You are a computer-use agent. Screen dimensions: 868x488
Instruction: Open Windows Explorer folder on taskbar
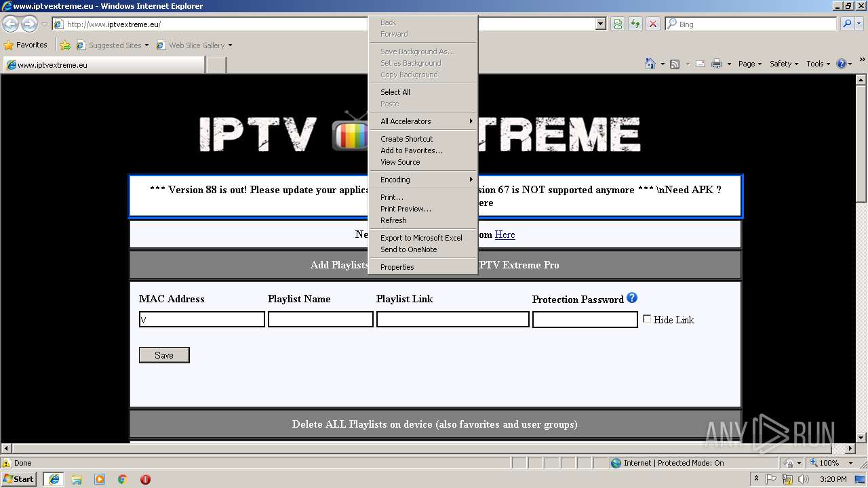click(x=77, y=479)
